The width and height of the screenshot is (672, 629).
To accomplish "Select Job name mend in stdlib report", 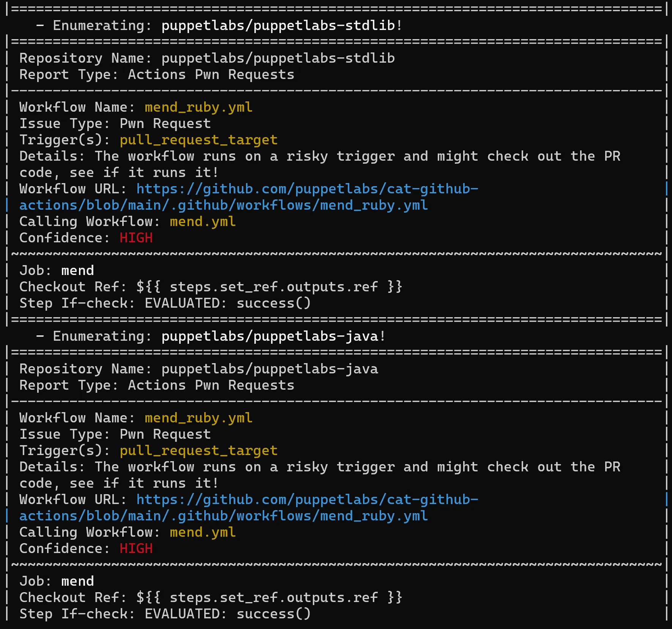I will point(77,271).
